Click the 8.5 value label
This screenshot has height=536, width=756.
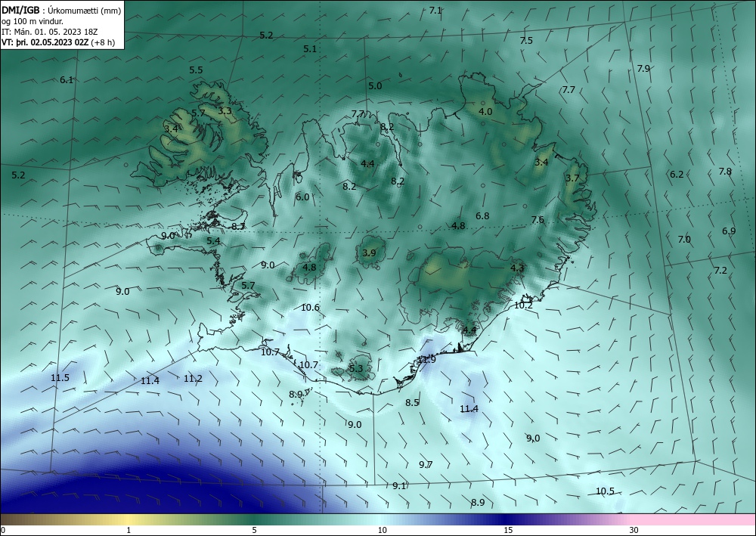click(412, 402)
